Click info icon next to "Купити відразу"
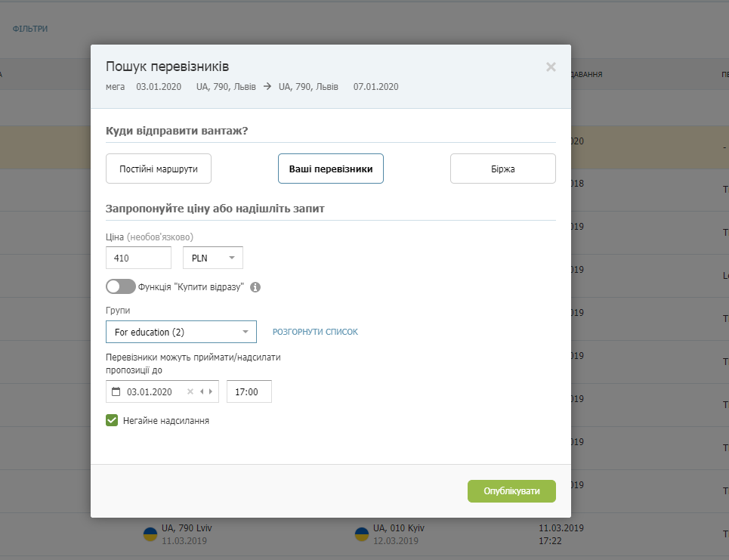This screenshot has height=560, width=729. pyautogui.click(x=255, y=287)
